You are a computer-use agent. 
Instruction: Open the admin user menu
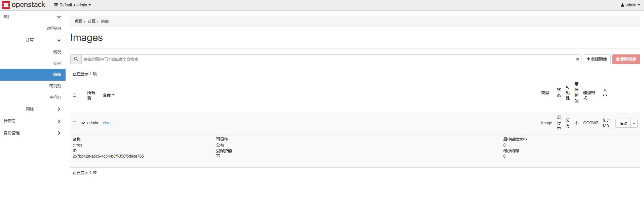[x=630, y=5]
